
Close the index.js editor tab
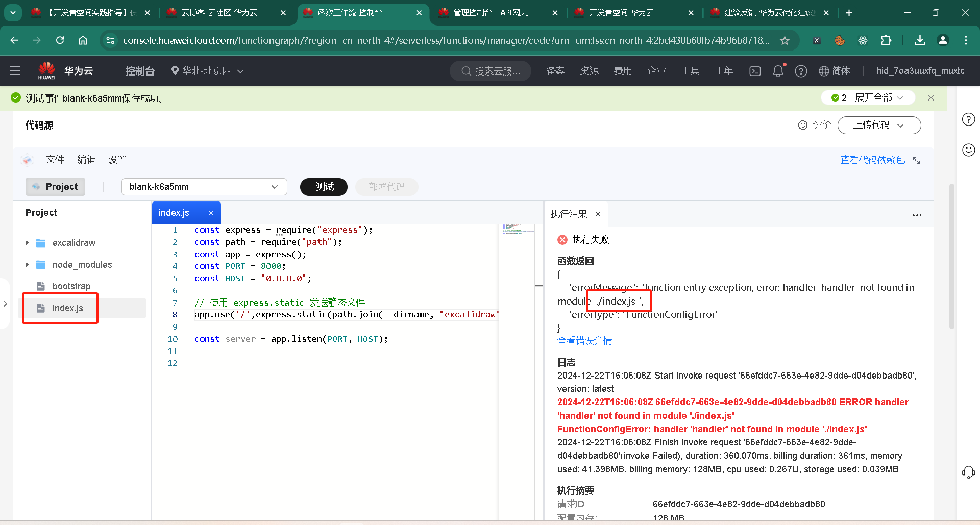(x=211, y=213)
